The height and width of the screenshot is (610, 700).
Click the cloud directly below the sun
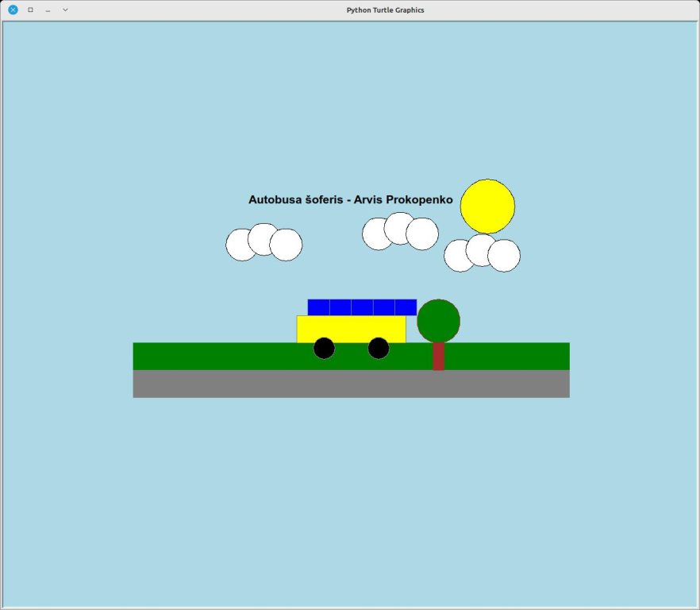coord(483,253)
